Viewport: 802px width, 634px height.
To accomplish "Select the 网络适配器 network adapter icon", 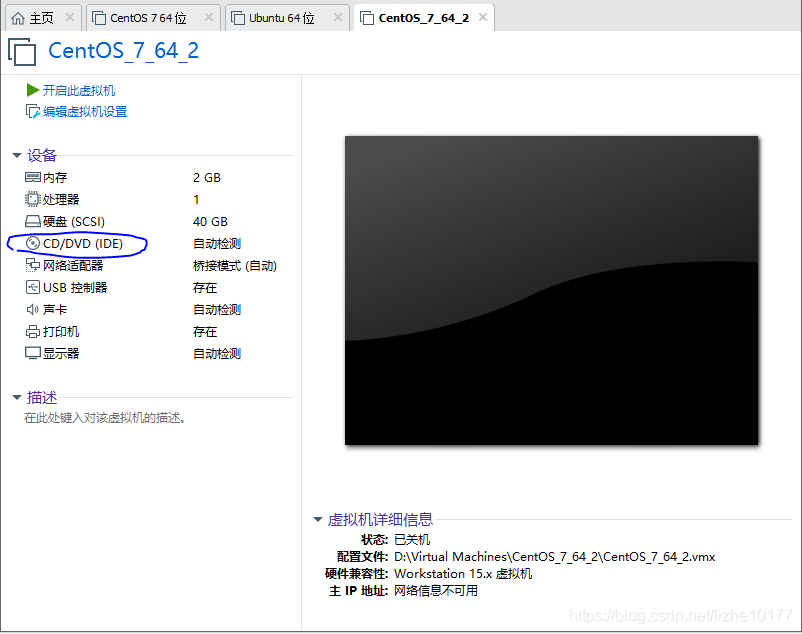I will click(x=33, y=265).
